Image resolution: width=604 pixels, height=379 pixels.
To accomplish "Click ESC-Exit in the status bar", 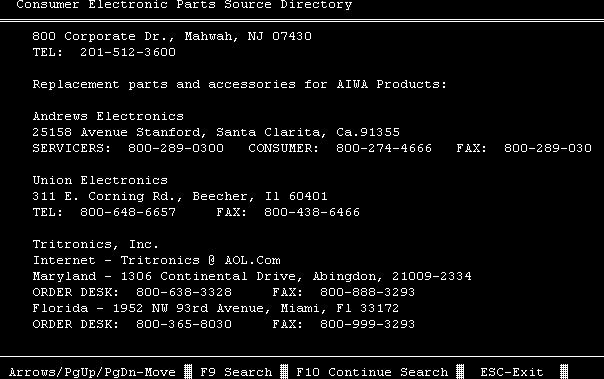I will pyautogui.click(x=512, y=372).
